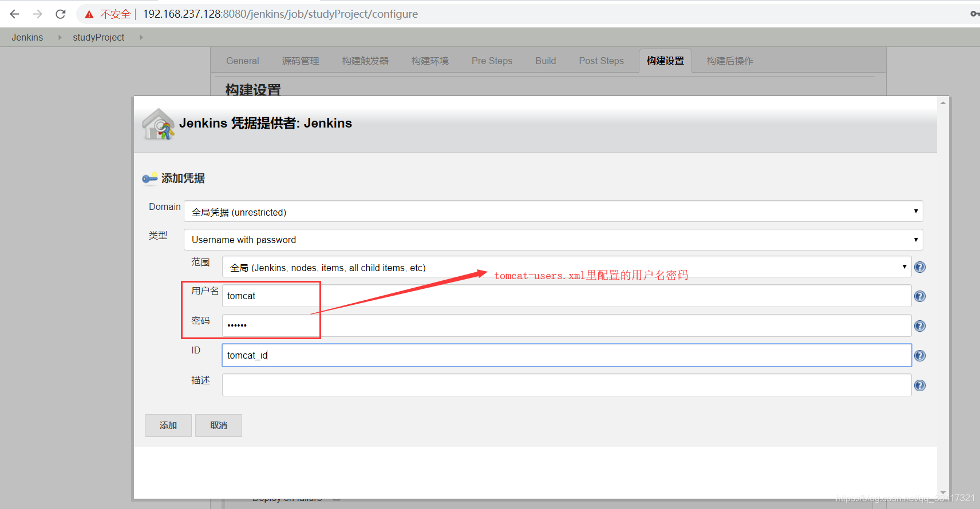Switch to the 源码管理 tab
This screenshot has width=980, height=509.
pos(301,61)
